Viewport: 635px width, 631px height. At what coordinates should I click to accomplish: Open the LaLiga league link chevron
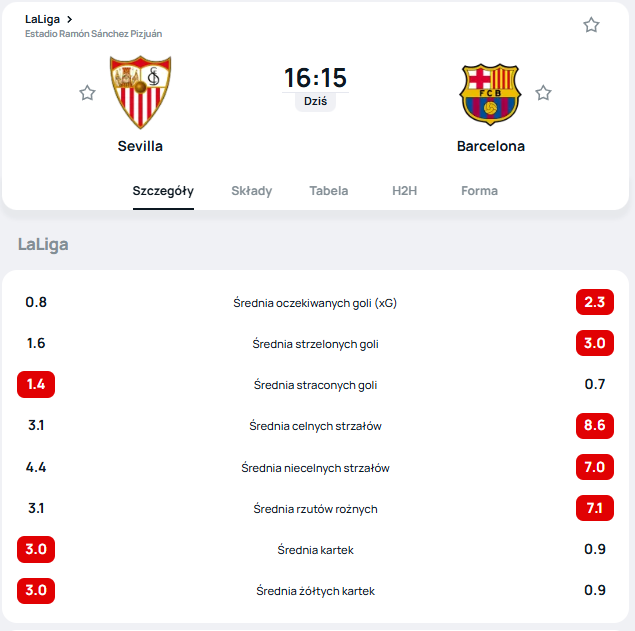(69, 19)
